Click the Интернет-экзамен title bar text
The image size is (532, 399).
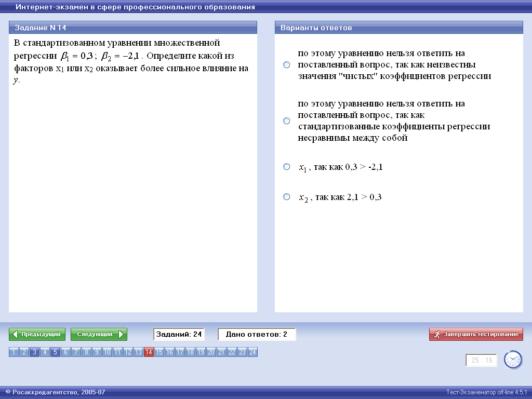pos(135,7)
